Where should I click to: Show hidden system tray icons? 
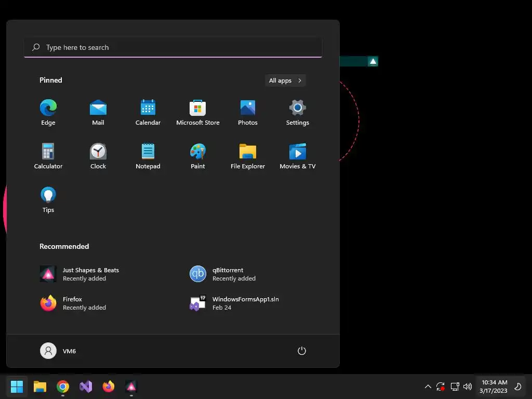coord(428,387)
